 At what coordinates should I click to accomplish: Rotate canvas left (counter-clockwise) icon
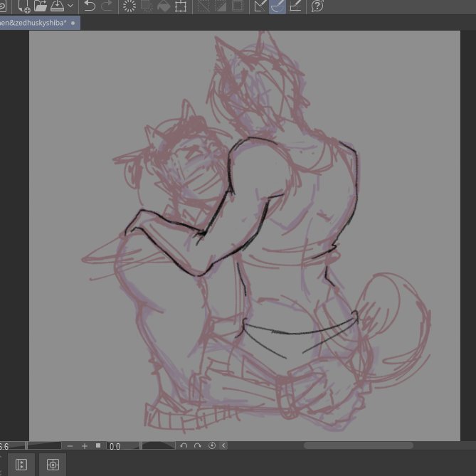click(x=184, y=445)
